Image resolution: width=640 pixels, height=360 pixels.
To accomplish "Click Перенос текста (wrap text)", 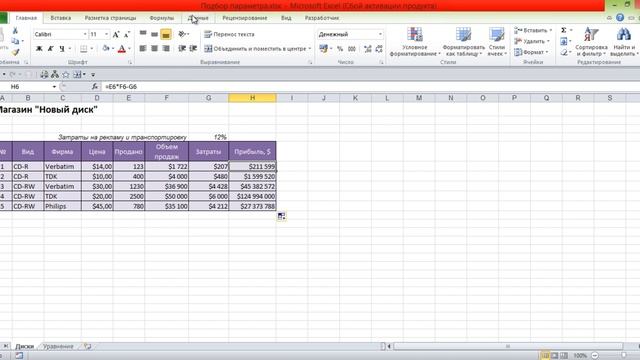I will [229, 34].
